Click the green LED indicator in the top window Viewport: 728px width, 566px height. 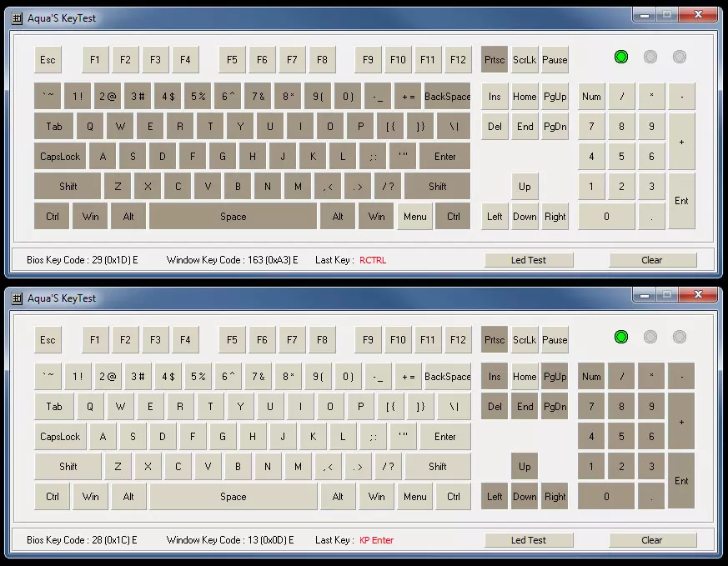point(620,57)
